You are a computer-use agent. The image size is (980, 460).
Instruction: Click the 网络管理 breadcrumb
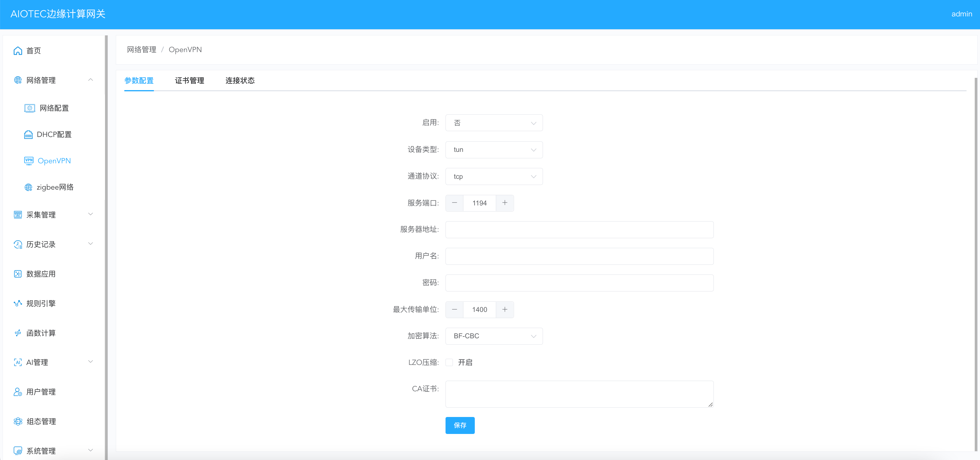click(x=142, y=49)
